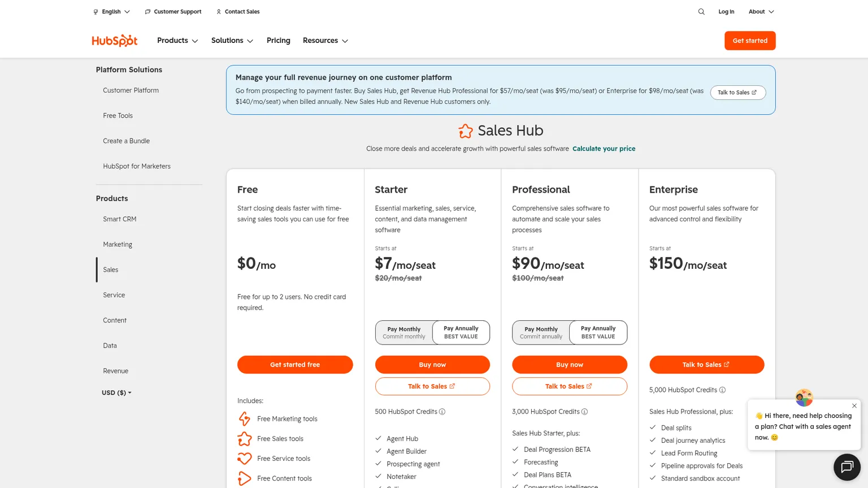
Task: Click Buy now for Starter plan
Action: coord(432,365)
